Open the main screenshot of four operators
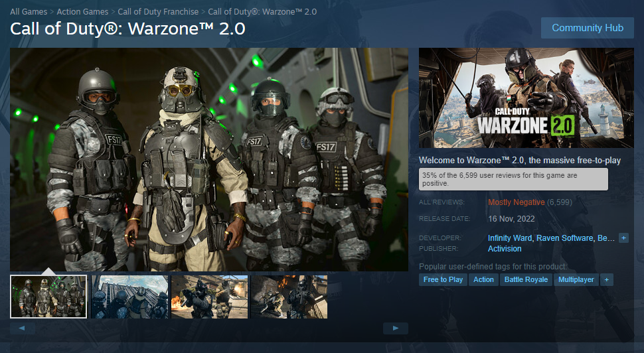This screenshot has height=353, width=644. 209,159
